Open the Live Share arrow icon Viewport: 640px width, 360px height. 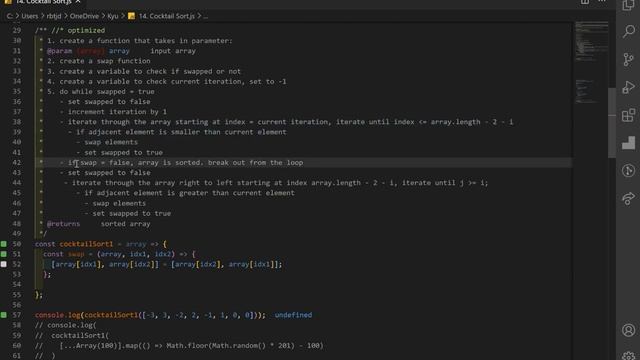pos(629,198)
